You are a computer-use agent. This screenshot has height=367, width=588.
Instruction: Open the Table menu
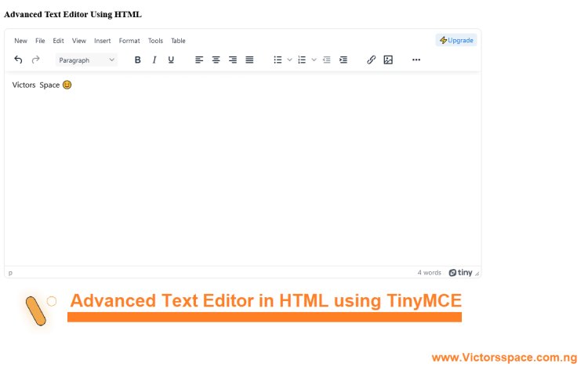point(178,41)
